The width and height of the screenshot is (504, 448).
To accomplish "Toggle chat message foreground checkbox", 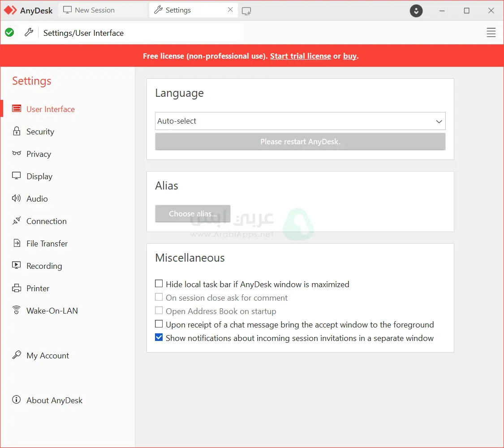I will pos(159,324).
